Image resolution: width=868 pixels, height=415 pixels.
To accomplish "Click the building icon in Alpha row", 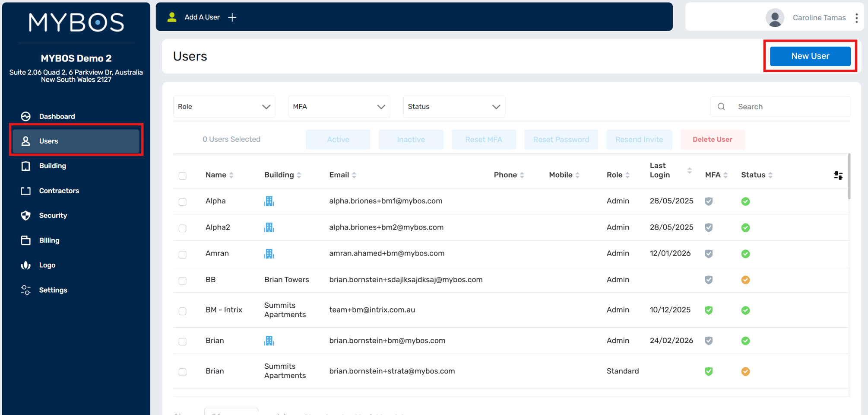I will click(x=269, y=201).
